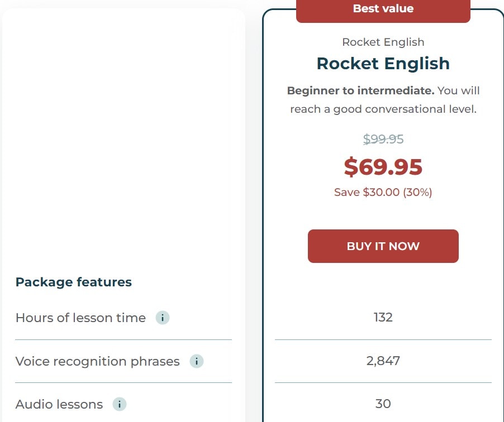504x422 pixels.
Task: Click the Package features heading
Action: coord(74,282)
